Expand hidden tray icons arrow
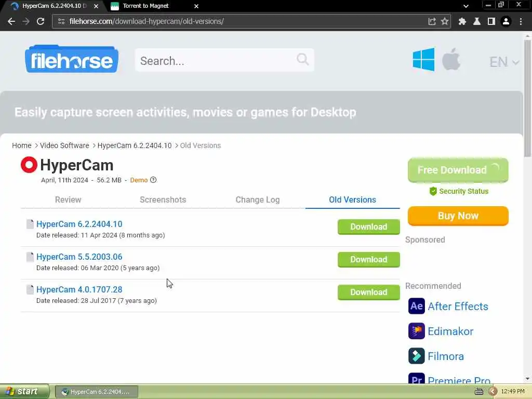532x399 pixels. 493,392
